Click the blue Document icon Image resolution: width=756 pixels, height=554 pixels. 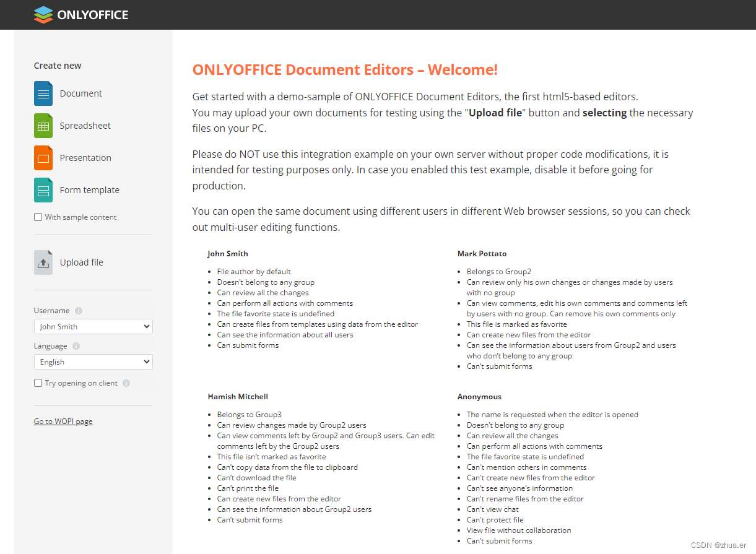pos(43,93)
